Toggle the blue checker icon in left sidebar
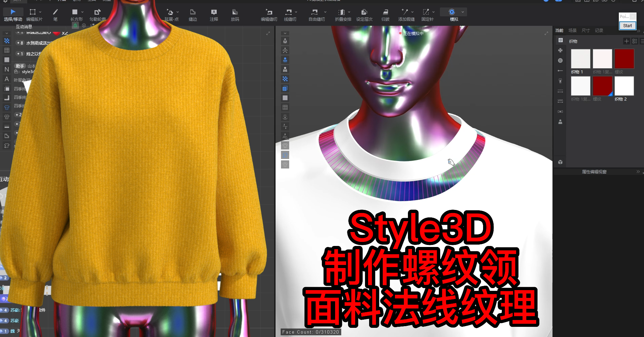Viewport: 644px width, 337px height. (7, 41)
